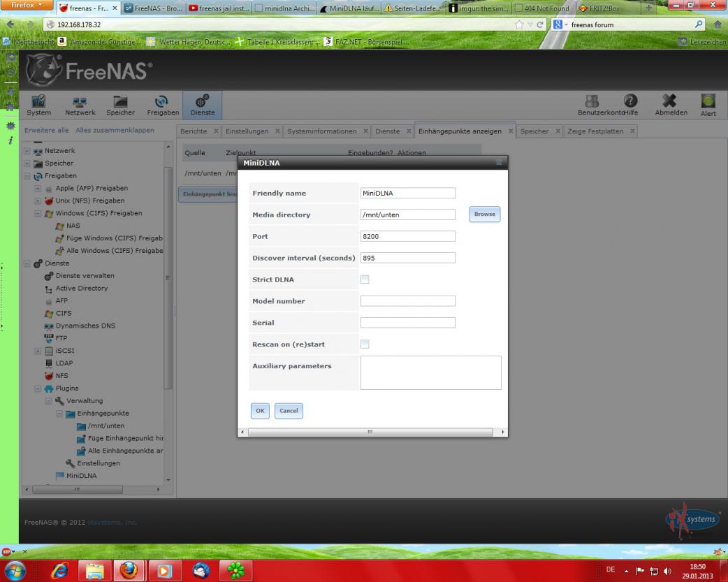Viewport: 728px width, 582px height.
Task: Switch to the FRITZ!Box browser tab
Action: [604, 8]
